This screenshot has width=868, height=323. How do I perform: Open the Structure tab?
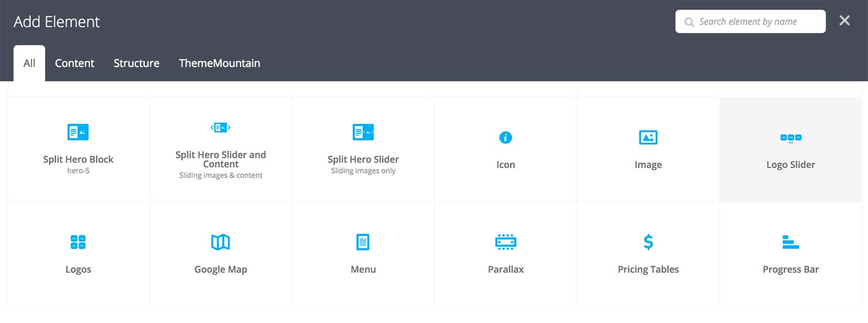click(x=137, y=63)
